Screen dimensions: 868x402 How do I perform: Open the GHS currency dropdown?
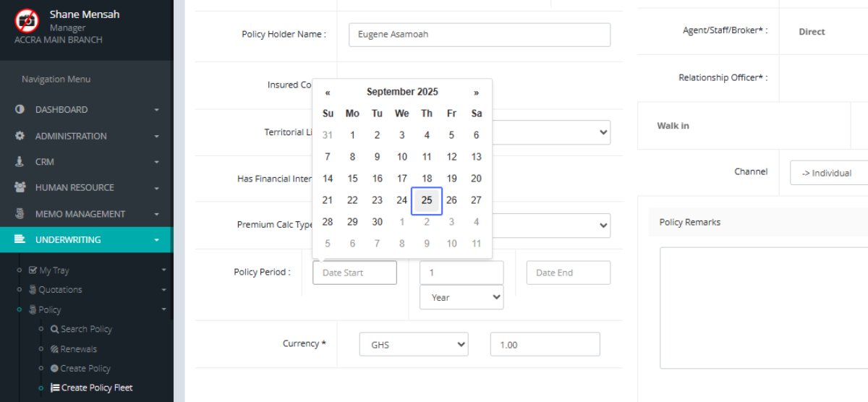pyautogui.click(x=413, y=345)
